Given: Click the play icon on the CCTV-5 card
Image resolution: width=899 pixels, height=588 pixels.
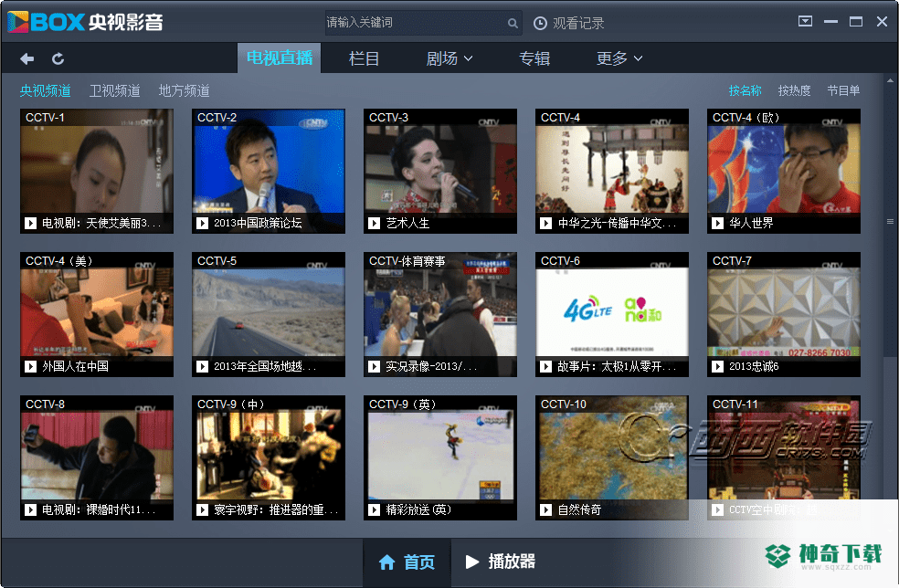Looking at the screenshot, I should pos(203,366).
